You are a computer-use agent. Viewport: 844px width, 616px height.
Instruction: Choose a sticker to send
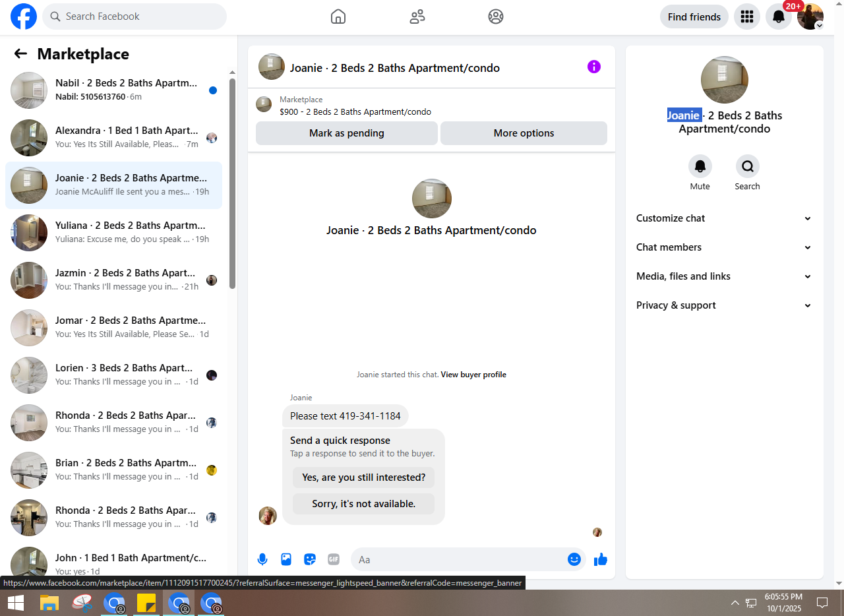coord(310,559)
